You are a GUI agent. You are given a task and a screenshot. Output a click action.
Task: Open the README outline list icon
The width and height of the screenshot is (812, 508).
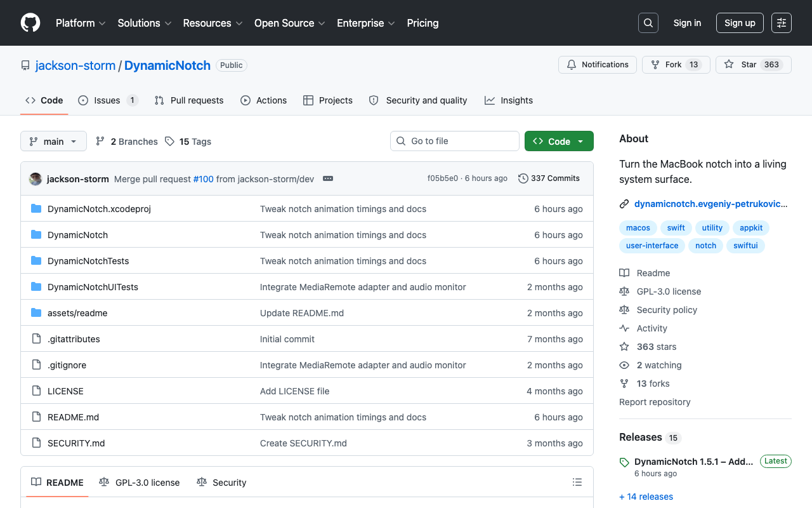pyautogui.click(x=577, y=483)
